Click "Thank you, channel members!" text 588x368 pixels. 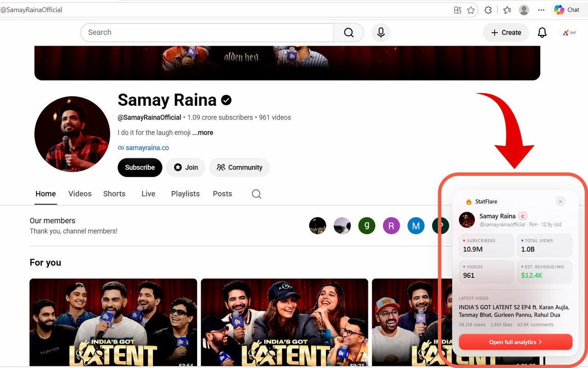click(73, 231)
